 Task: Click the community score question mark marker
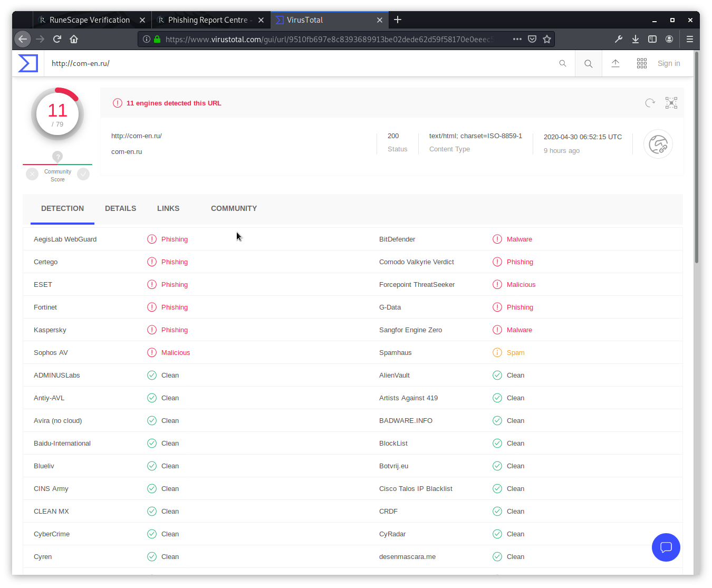pos(57,157)
